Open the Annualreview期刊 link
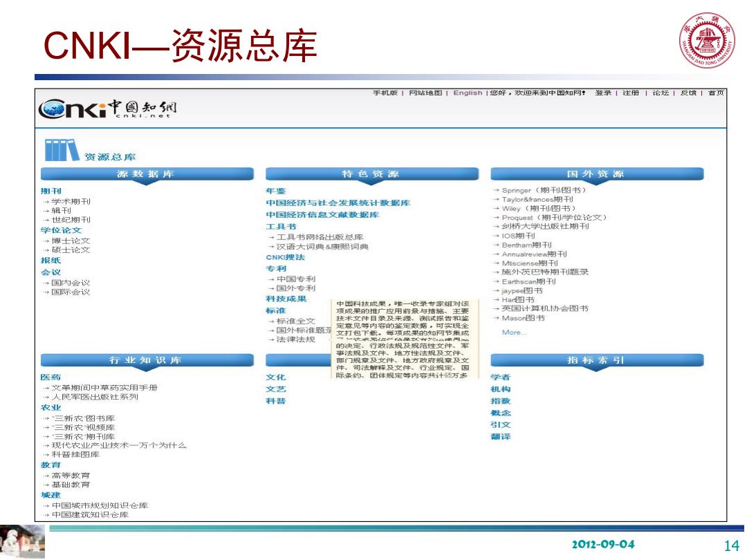 (535, 254)
